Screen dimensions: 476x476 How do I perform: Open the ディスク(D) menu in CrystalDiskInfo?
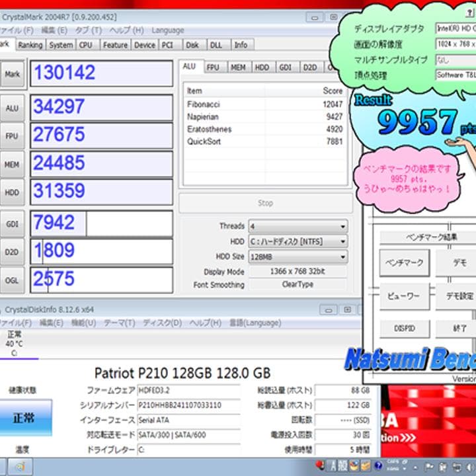(x=163, y=323)
